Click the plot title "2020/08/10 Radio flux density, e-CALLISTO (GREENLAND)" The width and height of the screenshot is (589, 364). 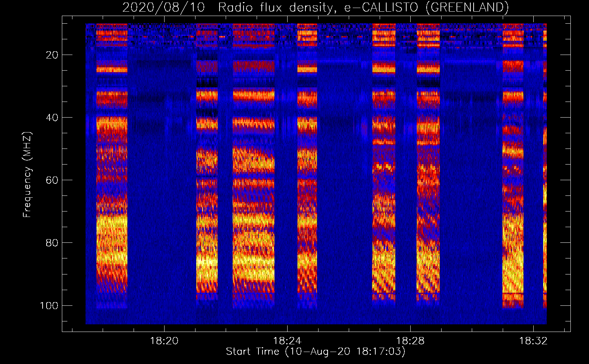point(315,7)
